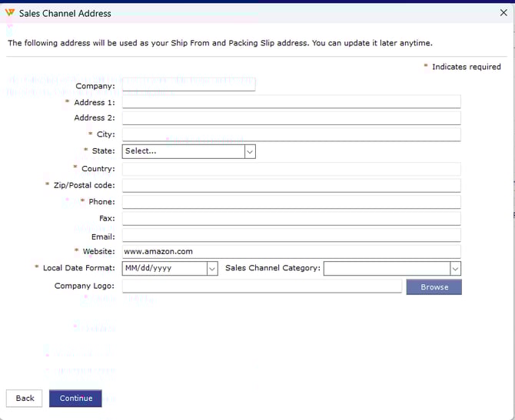Click the Company Logo path field
Viewport: 515px width, 420px height.
261,286
